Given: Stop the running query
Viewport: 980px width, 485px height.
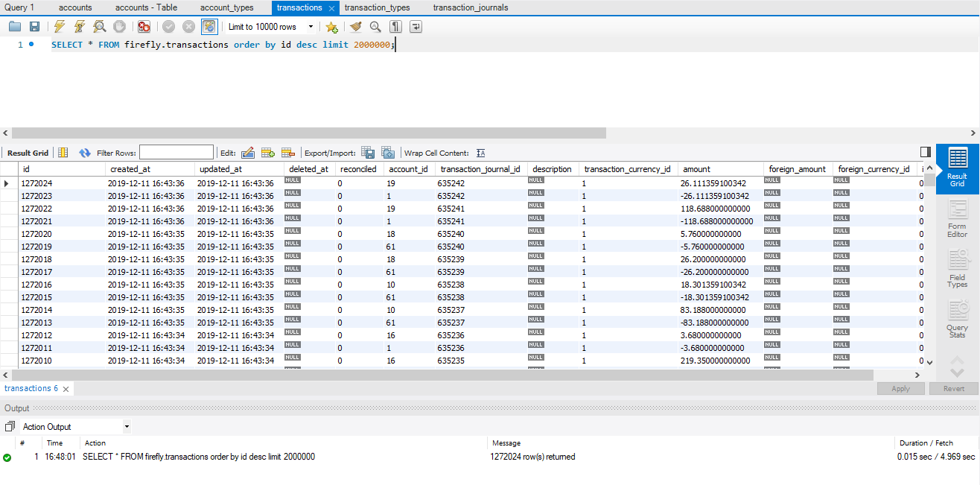Looking at the screenshot, I should [119, 27].
